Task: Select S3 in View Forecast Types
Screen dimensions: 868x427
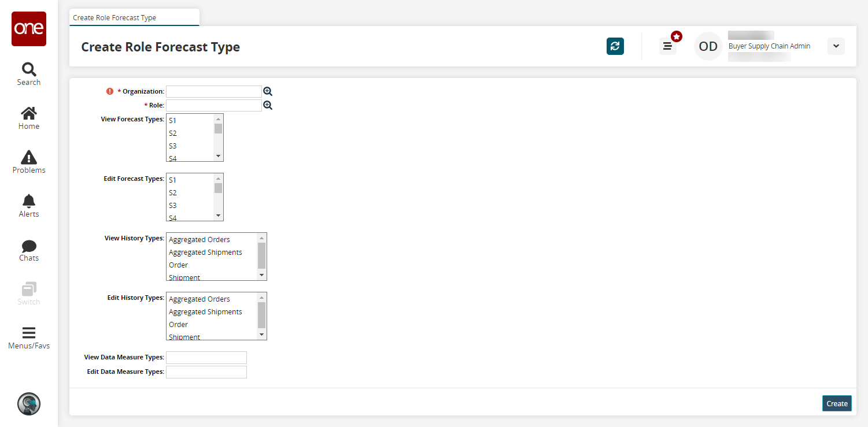Action: [x=190, y=146]
